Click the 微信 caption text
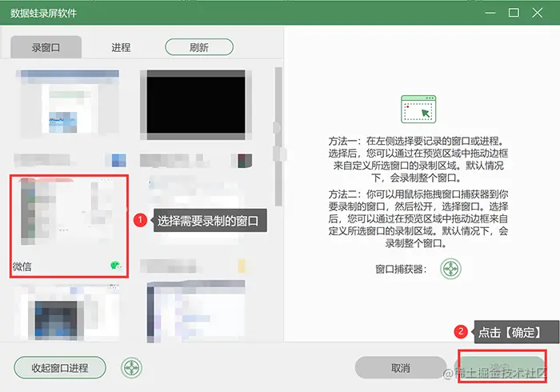This screenshot has width=560, height=392. pos(22,266)
